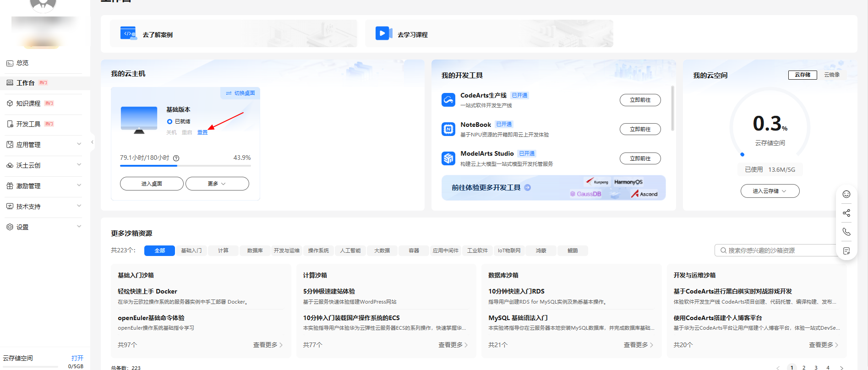Click the 我的开发工具 list scrollbar
The width and height of the screenshot is (868, 370).
pyautogui.click(x=672, y=109)
